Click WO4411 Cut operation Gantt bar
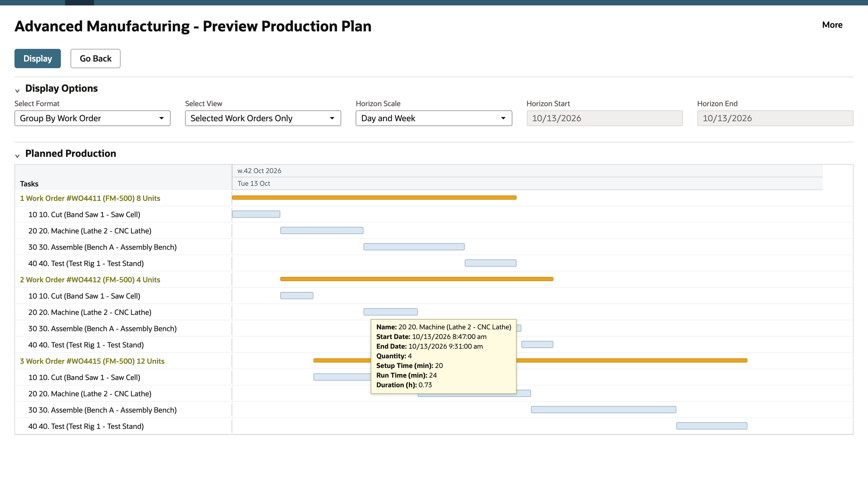 pyautogui.click(x=256, y=214)
